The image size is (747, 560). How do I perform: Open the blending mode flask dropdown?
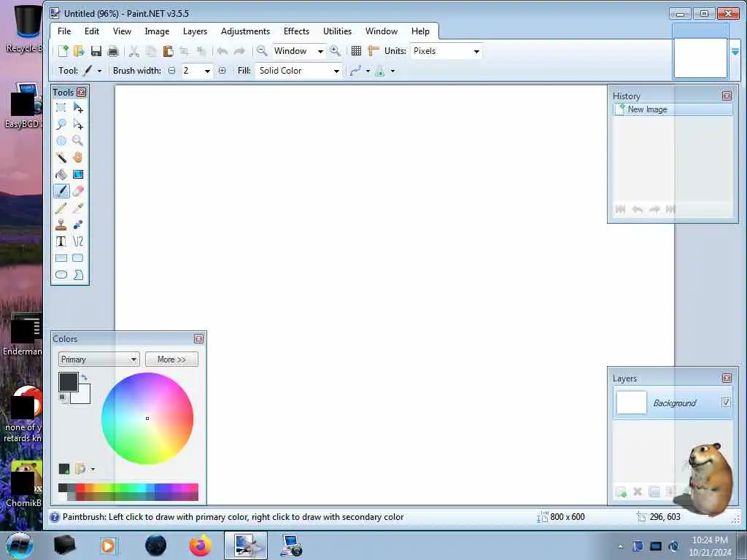[392, 71]
